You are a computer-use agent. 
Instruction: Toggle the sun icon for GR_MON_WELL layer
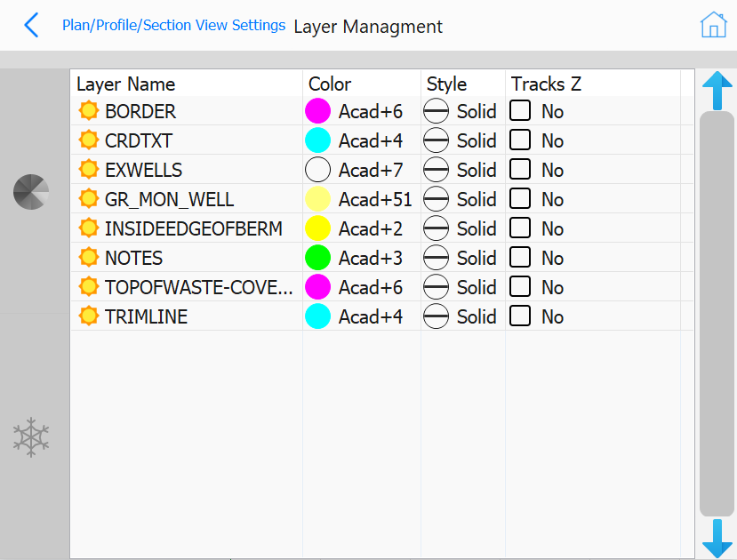coord(88,199)
